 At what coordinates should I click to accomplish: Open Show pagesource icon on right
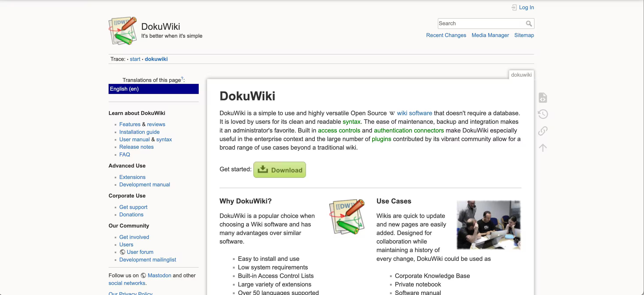pos(543,98)
